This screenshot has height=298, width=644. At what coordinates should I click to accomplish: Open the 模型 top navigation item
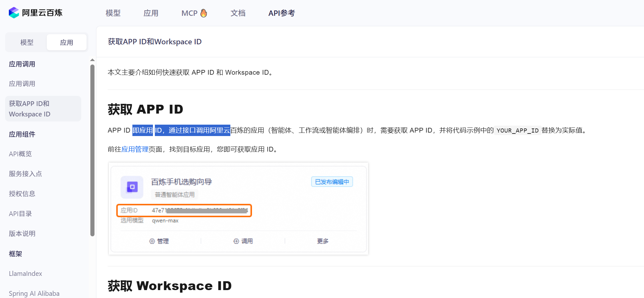point(113,13)
